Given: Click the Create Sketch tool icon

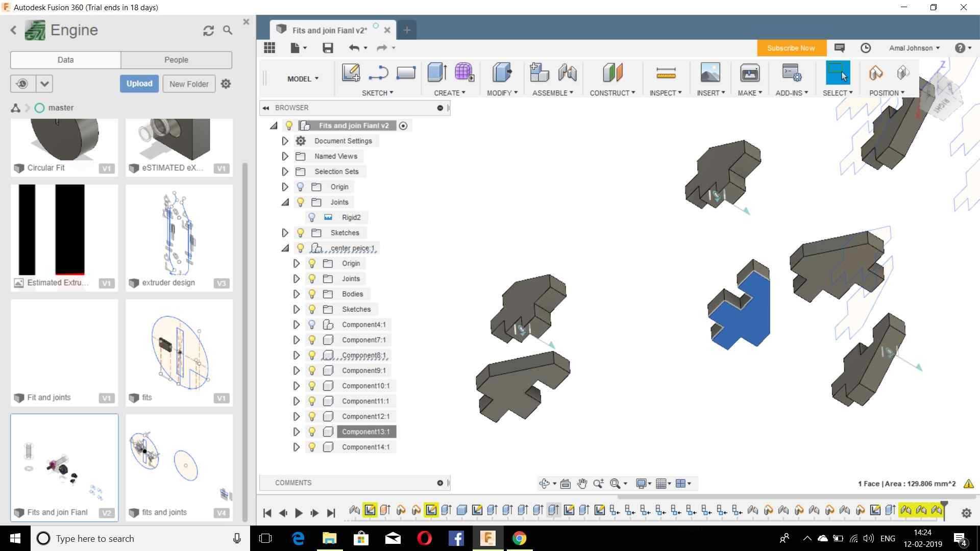Looking at the screenshot, I should pyautogui.click(x=351, y=72).
